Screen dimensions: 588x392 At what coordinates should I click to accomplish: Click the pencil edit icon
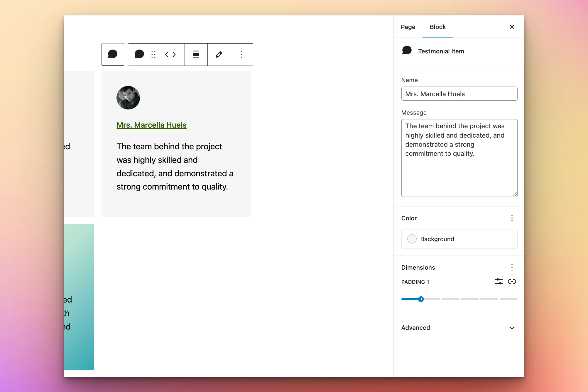[x=219, y=54]
